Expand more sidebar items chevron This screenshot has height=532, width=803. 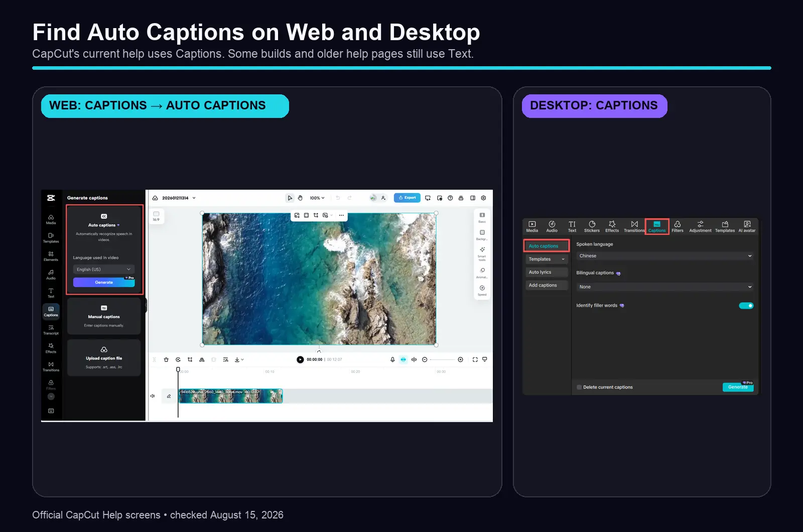click(51, 396)
